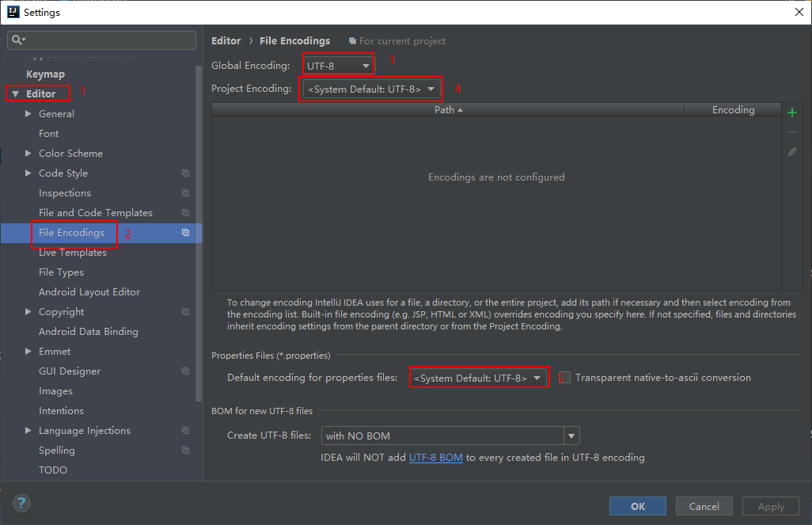Open File and Code Templates page
Screen dimensions: 812x525
pyautogui.click(x=96, y=212)
